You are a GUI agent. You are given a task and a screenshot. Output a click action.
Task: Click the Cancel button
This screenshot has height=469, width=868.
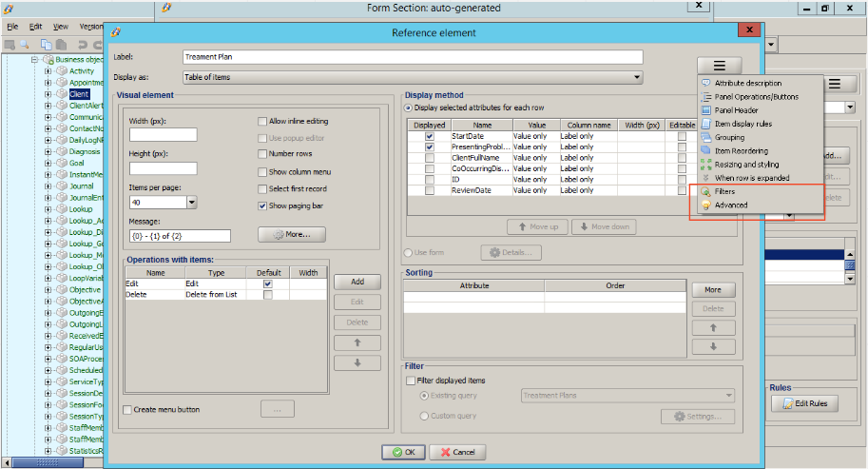click(458, 453)
